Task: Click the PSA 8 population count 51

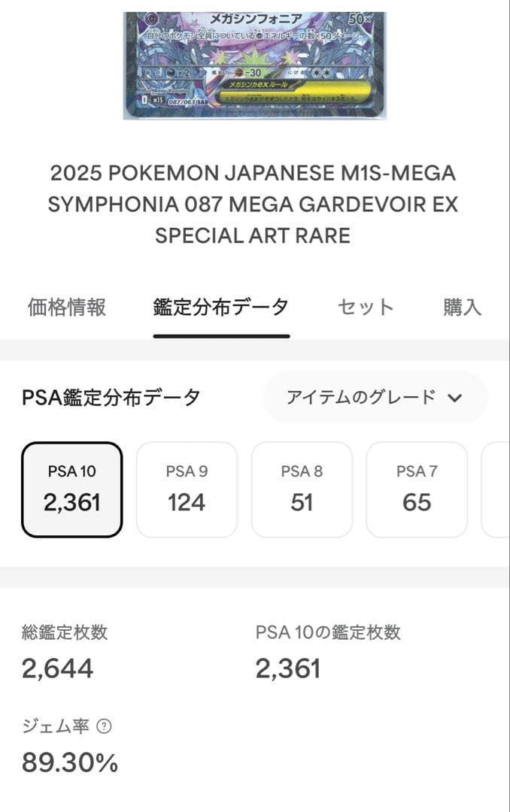Action: point(302,502)
